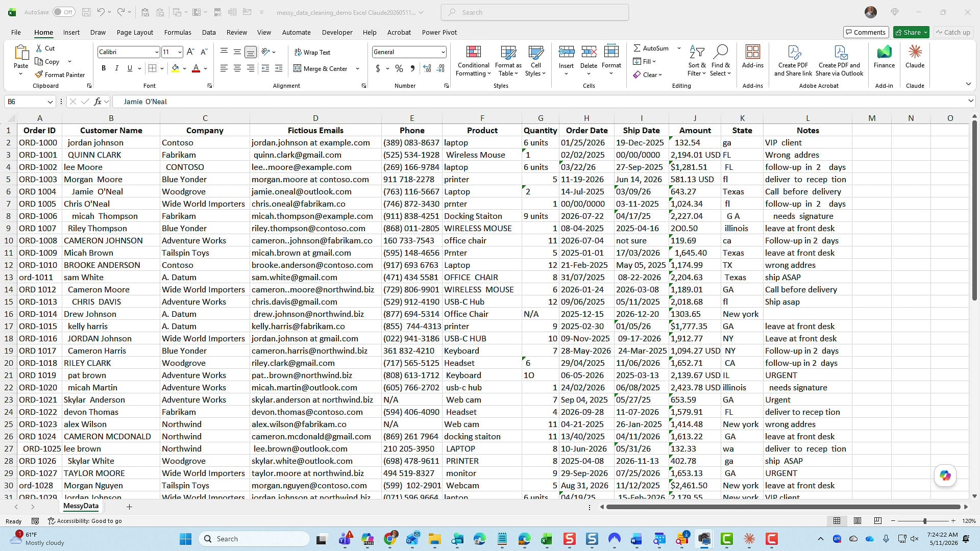Expand the AutoSum dropdown arrow
980x551 pixels.
point(679,48)
